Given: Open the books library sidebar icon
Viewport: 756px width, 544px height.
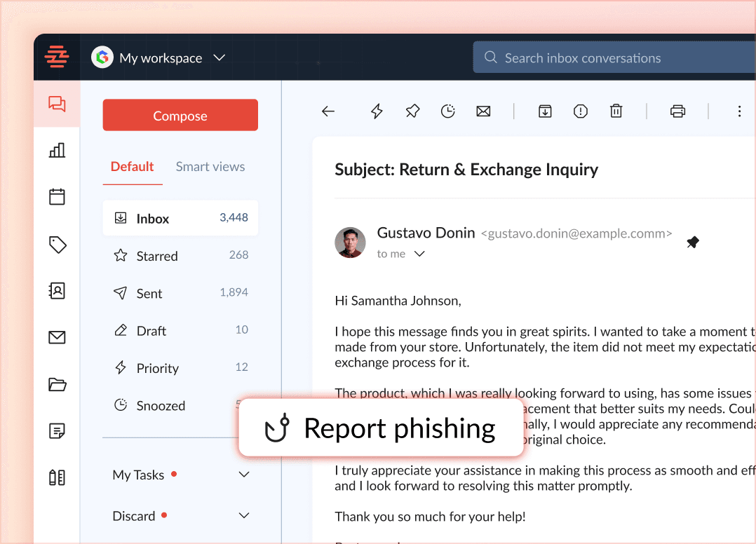Looking at the screenshot, I should coord(57,477).
